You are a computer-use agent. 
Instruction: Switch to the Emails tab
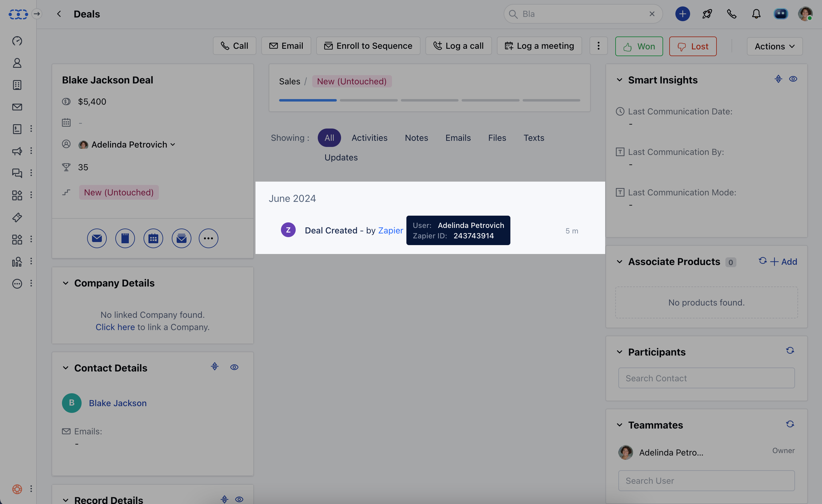pos(458,138)
